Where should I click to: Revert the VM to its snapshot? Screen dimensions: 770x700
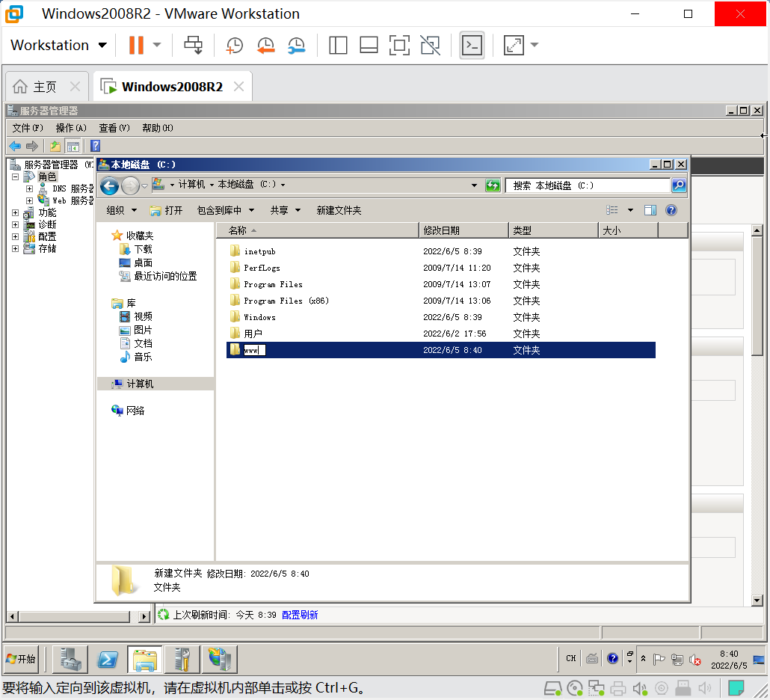point(265,45)
